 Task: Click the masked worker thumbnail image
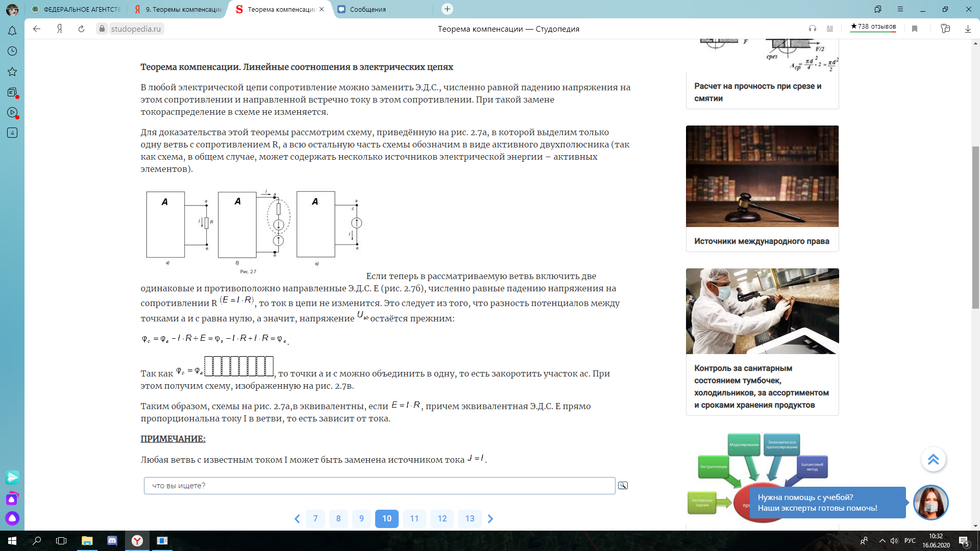click(762, 311)
